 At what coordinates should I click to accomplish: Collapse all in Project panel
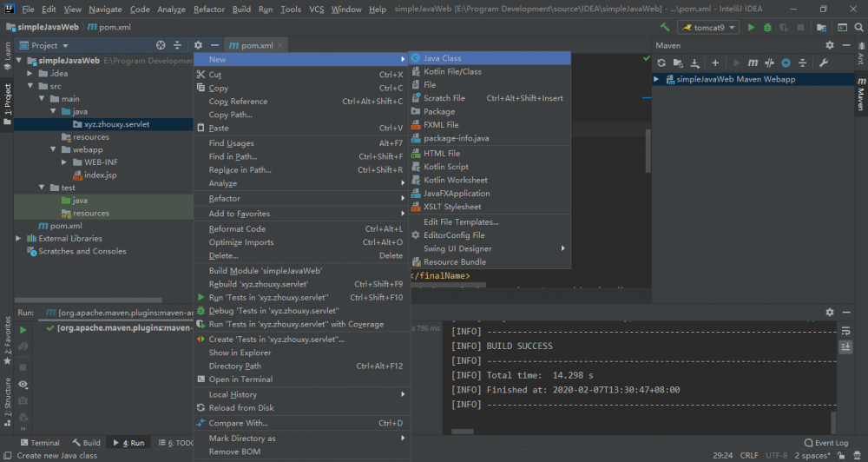[x=177, y=45]
